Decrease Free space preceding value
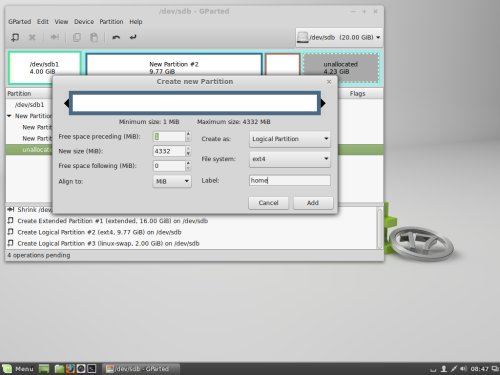This screenshot has width=500, height=375. (188, 139)
